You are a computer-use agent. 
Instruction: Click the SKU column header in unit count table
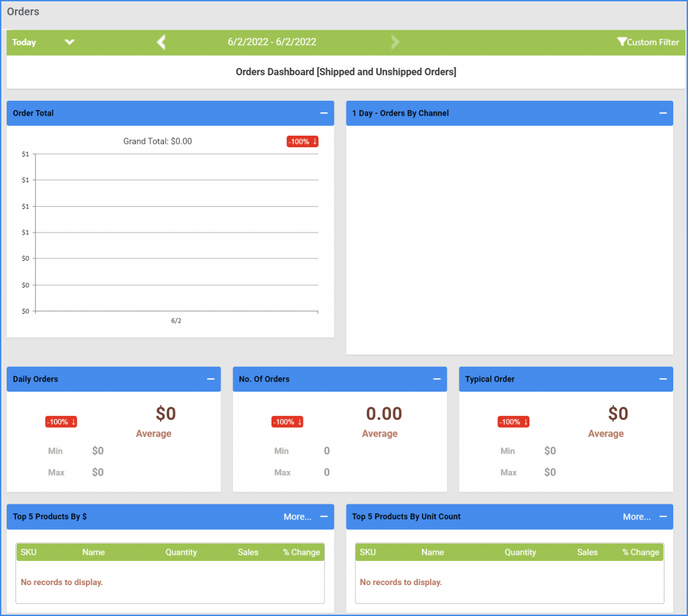pos(368,552)
